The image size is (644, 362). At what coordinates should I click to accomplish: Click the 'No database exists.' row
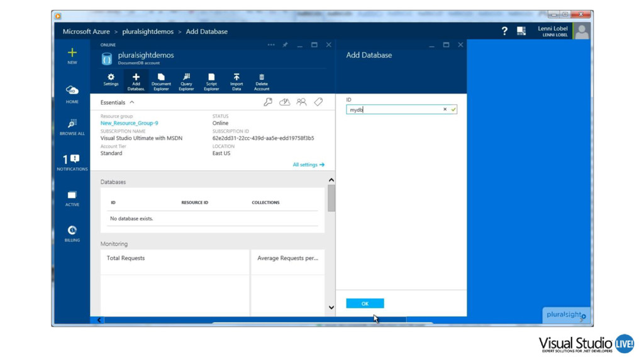(x=213, y=218)
